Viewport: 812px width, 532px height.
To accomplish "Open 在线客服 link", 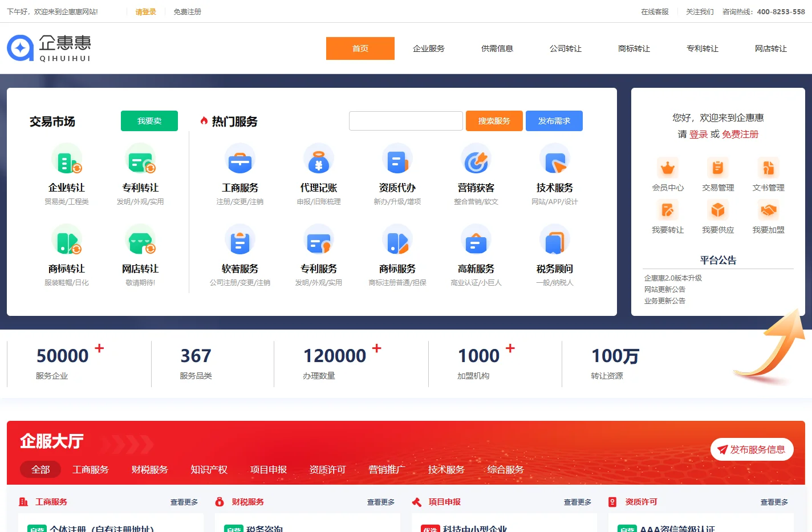I will 655,11.
